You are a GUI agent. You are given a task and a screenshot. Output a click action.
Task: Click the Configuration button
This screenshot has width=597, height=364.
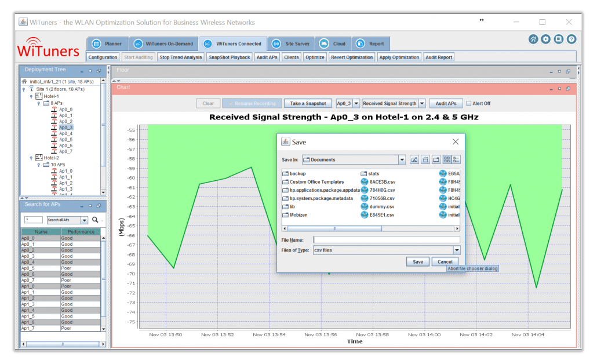(x=103, y=57)
